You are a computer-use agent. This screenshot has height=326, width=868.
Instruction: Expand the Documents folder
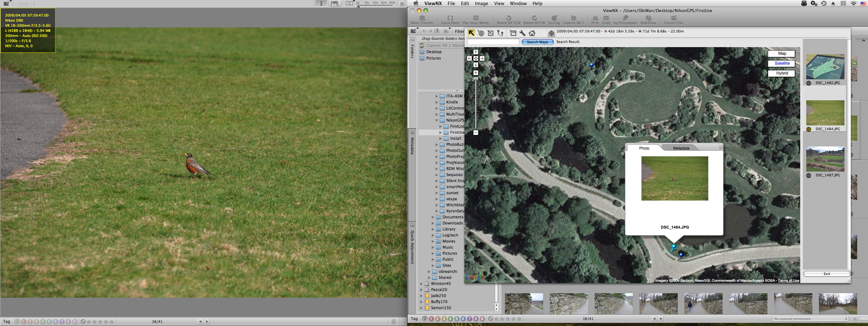coord(433,217)
